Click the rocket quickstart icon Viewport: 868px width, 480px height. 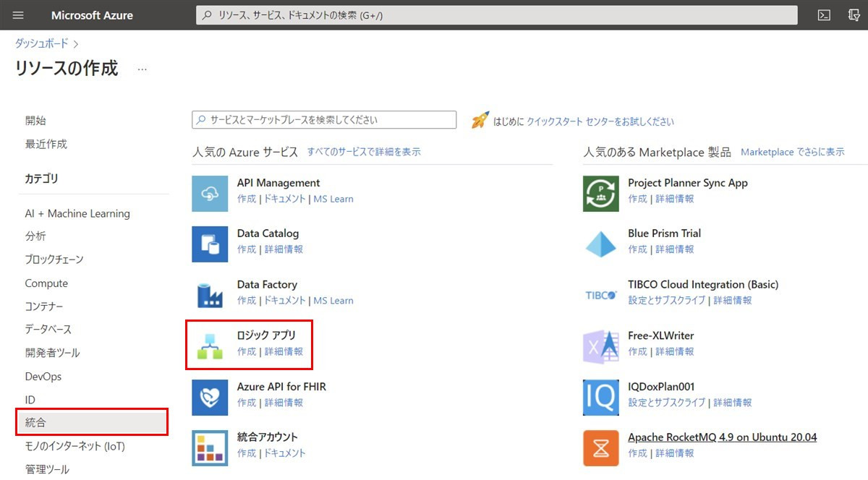point(480,120)
